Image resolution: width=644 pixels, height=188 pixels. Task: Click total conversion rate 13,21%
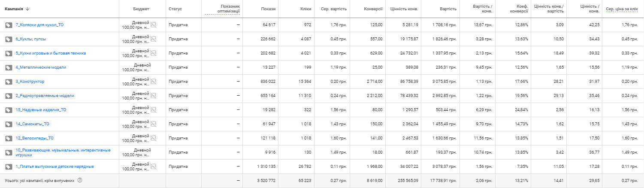[521, 181]
